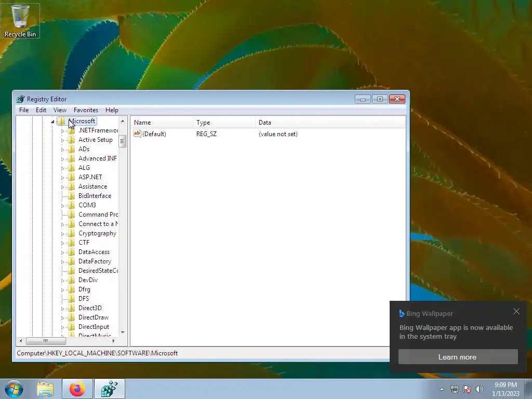
Task: Expand the COM3 key
Action: (62, 206)
